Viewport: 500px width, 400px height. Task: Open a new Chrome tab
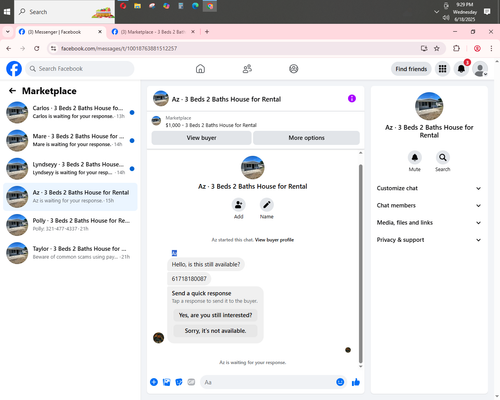pos(207,32)
